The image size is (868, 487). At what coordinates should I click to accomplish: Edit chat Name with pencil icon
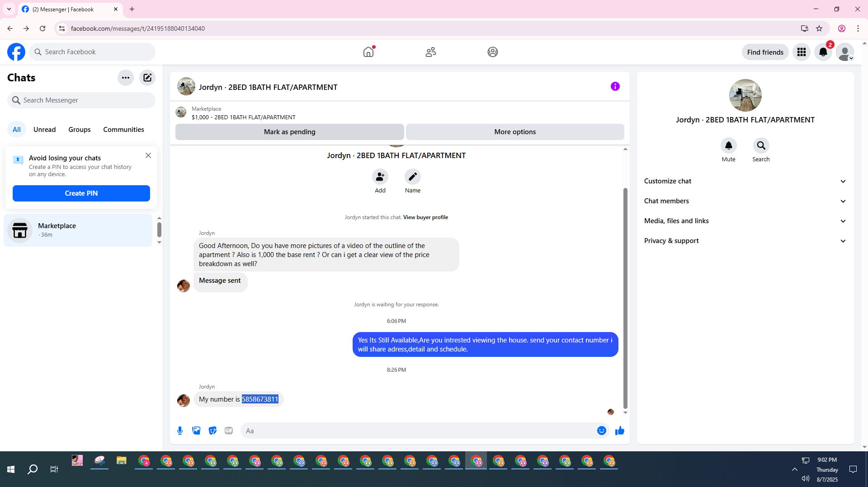[x=413, y=177]
